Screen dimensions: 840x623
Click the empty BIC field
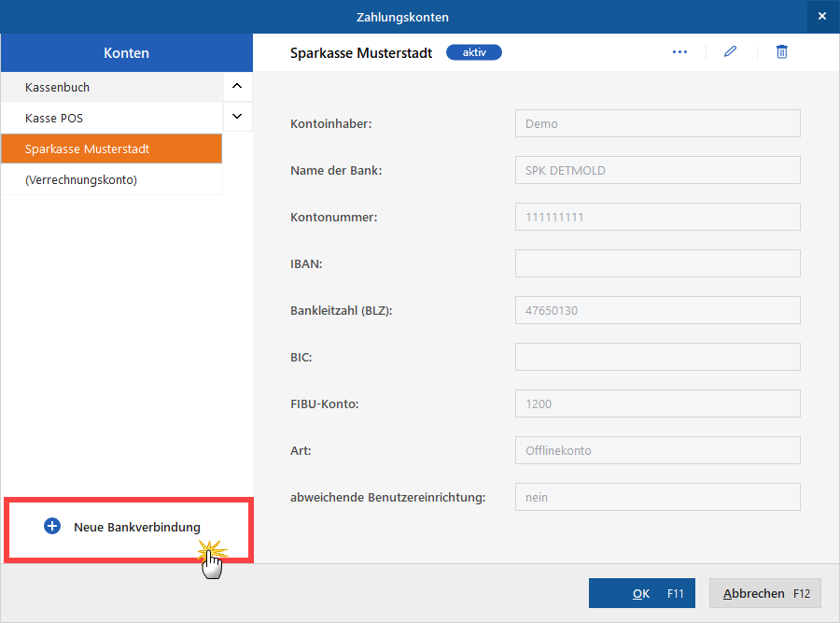[657, 357]
